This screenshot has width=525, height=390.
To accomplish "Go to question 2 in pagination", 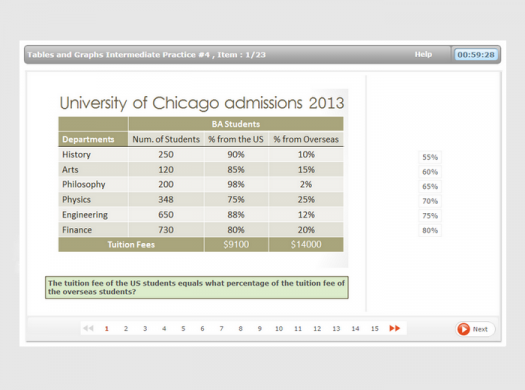I will coord(126,329).
